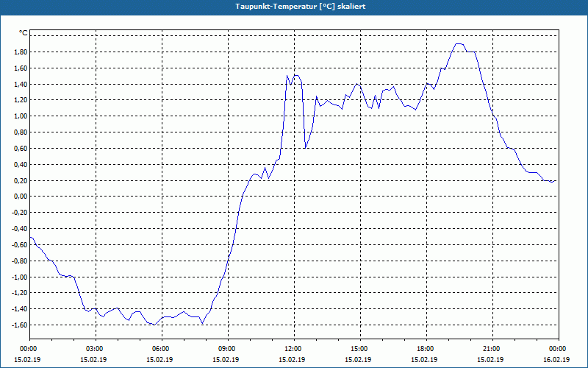Select the -1,00 y-axis value

pyautogui.click(x=20, y=277)
